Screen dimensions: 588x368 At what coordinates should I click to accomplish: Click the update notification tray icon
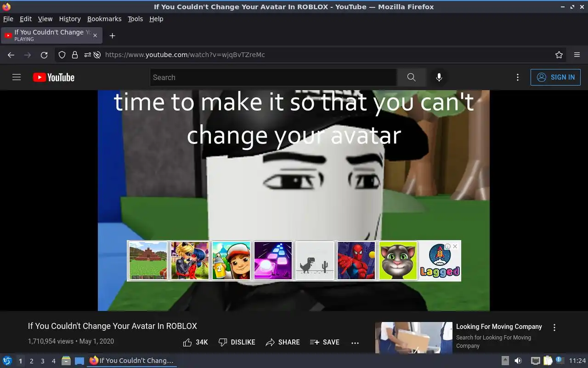coord(559,360)
